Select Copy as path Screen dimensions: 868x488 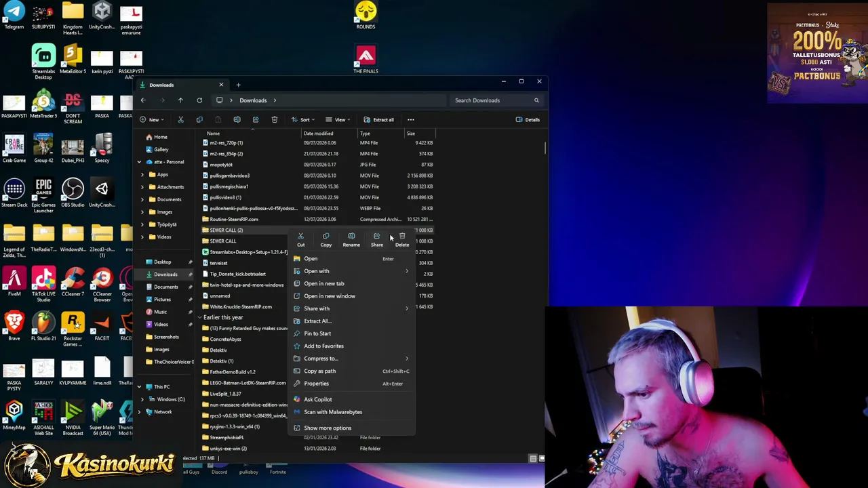pyautogui.click(x=351, y=371)
